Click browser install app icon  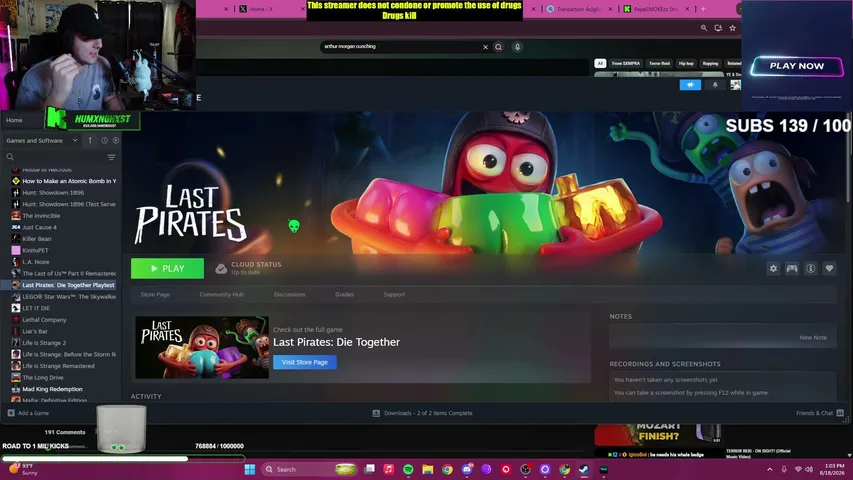(718, 28)
